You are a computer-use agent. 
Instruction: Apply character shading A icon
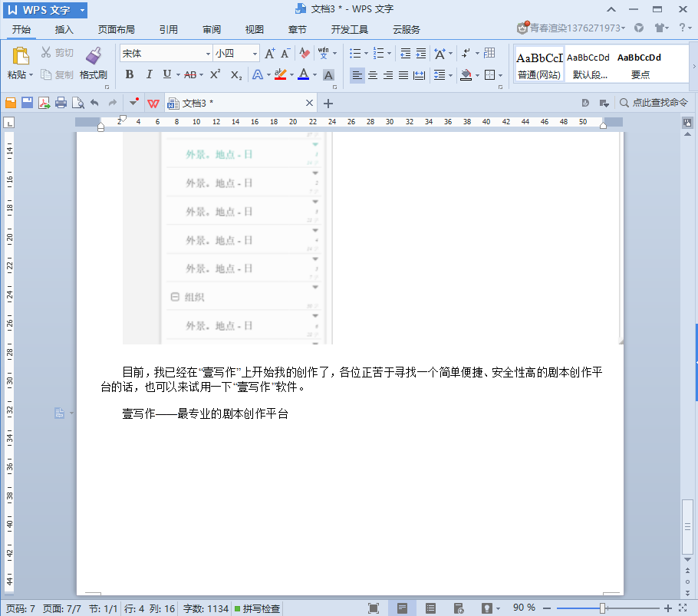coord(328,75)
